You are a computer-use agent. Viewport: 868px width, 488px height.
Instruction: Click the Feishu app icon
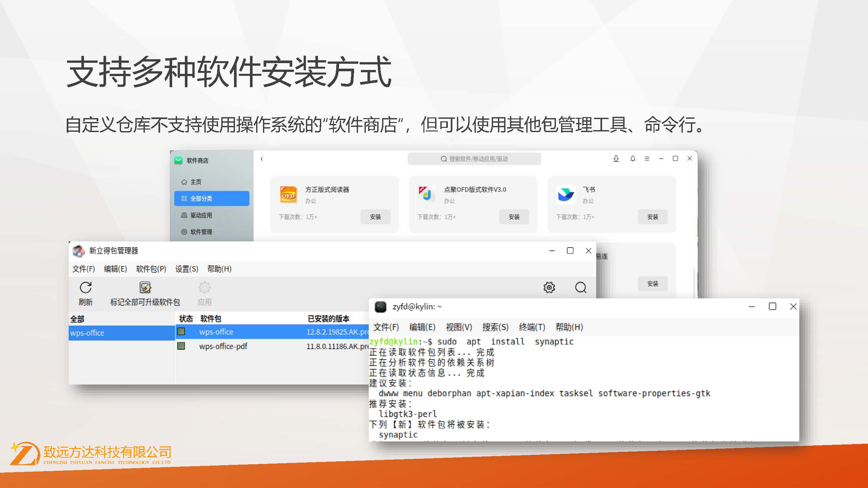(566, 195)
